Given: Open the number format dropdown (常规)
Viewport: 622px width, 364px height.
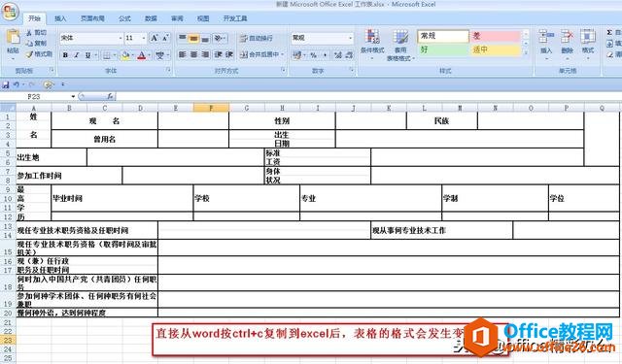Looking at the screenshot, I should (x=350, y=38).
